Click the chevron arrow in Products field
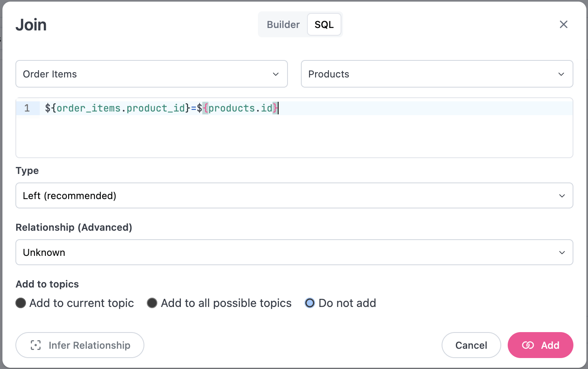588x369 pixels. (x=561, y=74)
